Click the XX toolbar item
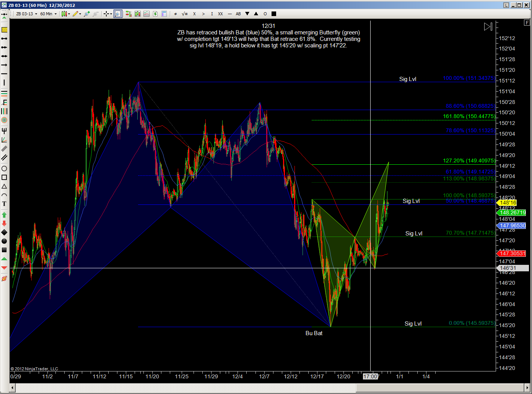Viewport: 532px width, 394px height. [x=220, y=14]
